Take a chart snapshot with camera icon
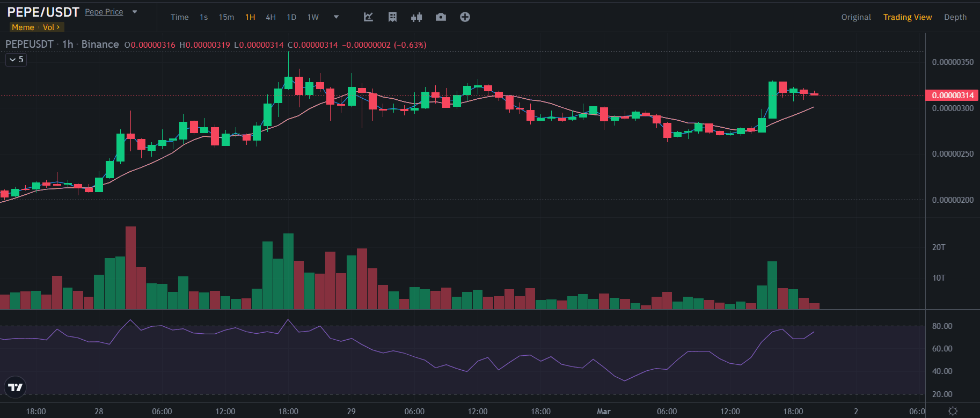This screenshot has width=980, height=418. (441, 17)
